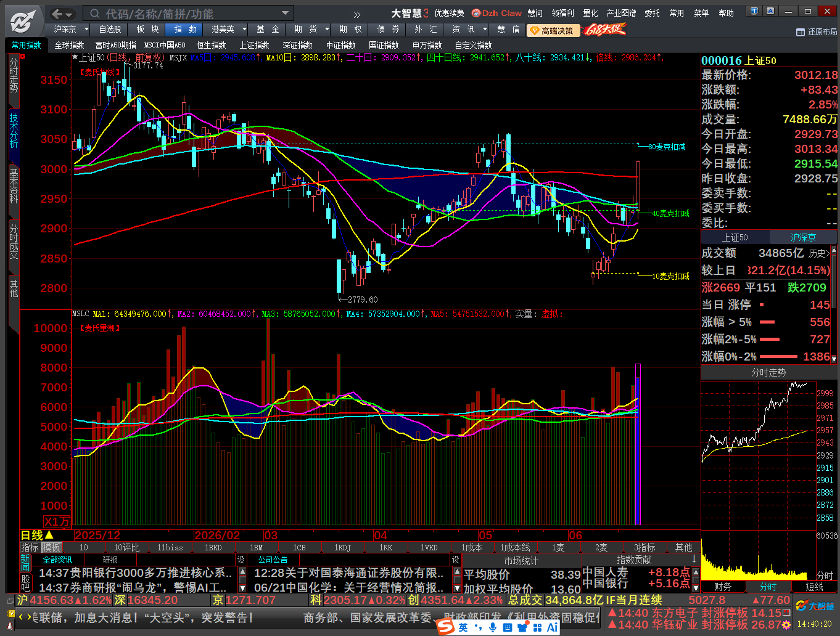Viewport: 840px width, 636px height.
Task: Click the down-arrow icon beside 指数贡献
Action: pos(694,559)
